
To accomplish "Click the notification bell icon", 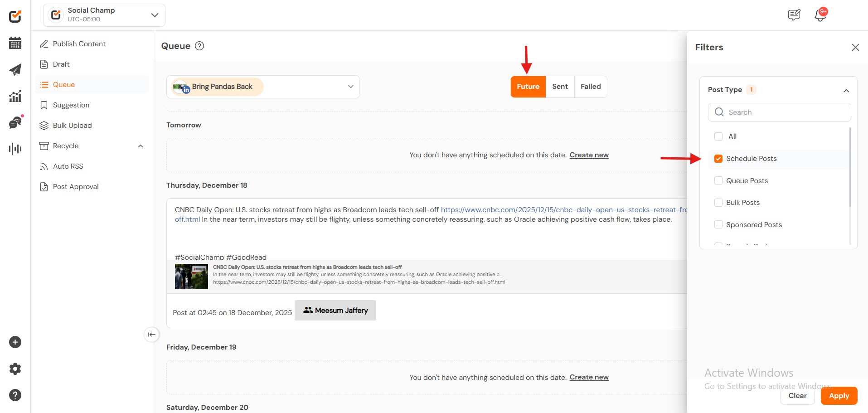I will pos(820,15).
